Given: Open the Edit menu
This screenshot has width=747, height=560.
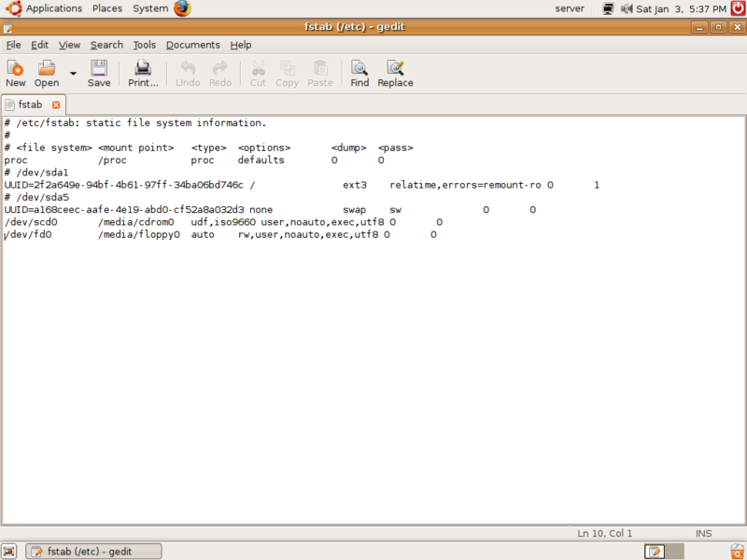Looking at the screenshot, I should point(39,45).
